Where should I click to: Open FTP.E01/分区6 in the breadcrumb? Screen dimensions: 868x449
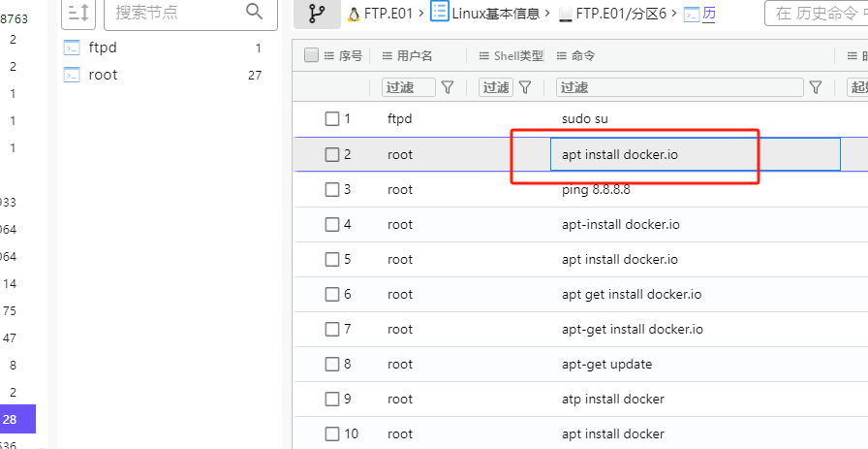(x=621, y=14)
